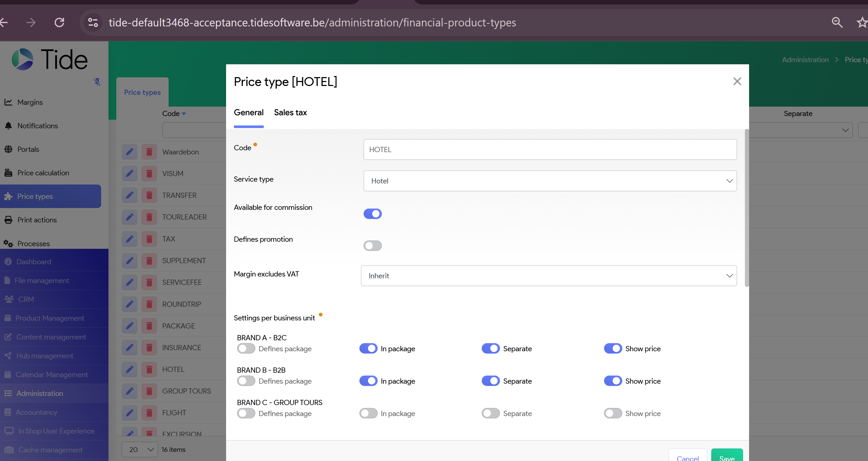
Task: Toggle Show price for BRAND B - B2B
Action: pyautogui.click(x=613, y=381)
